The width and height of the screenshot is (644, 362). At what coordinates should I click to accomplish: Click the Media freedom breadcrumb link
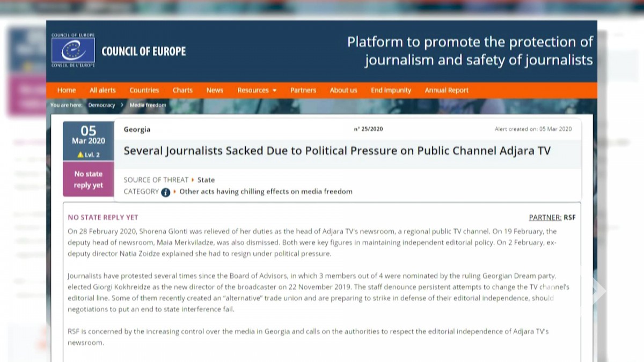148,105
